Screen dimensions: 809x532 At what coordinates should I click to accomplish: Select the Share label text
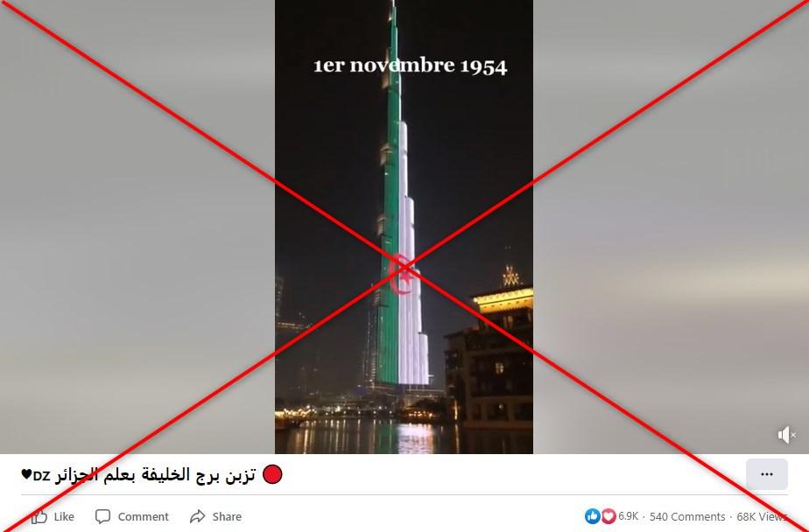[x=227, y=516]
